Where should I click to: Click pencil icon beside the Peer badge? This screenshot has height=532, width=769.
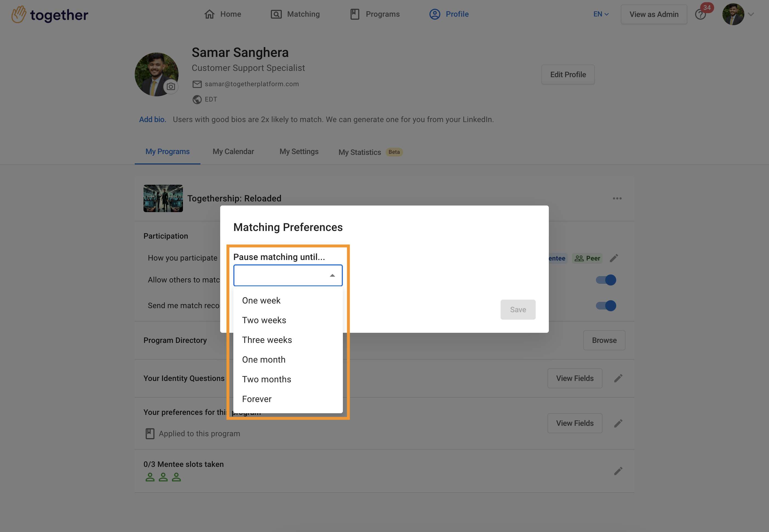coord(614,258)
